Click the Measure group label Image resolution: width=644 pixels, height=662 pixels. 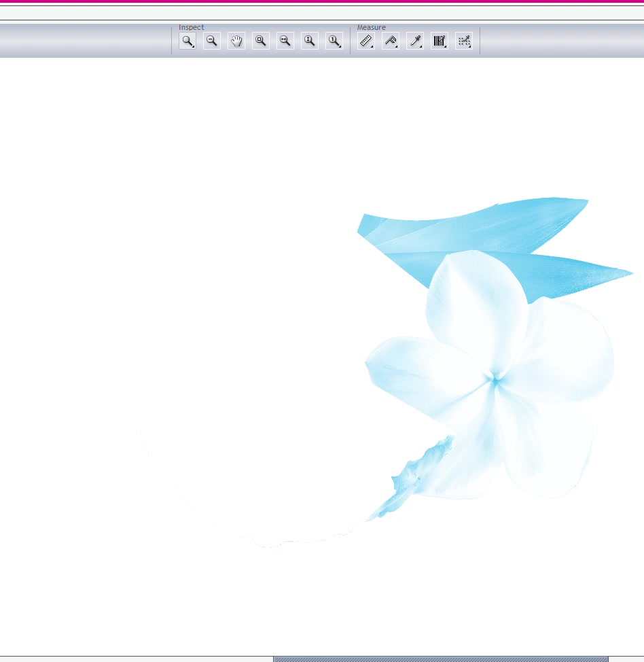pos(372,27)
